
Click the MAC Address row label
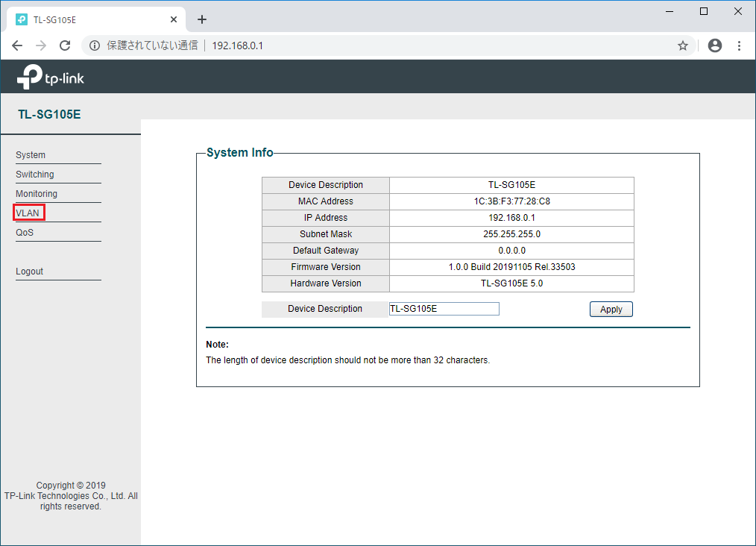(x=326, y=201)
